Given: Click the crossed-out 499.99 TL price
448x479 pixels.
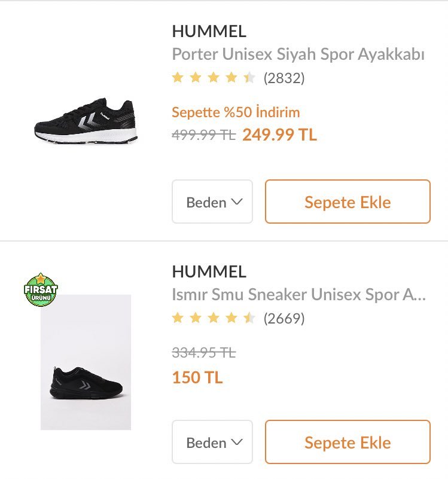Looking at the screenshot, I should click(x=203, y=135).
